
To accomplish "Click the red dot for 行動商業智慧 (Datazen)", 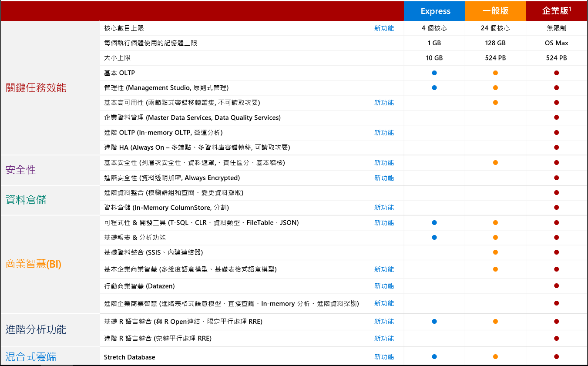I will click(556, 286).
